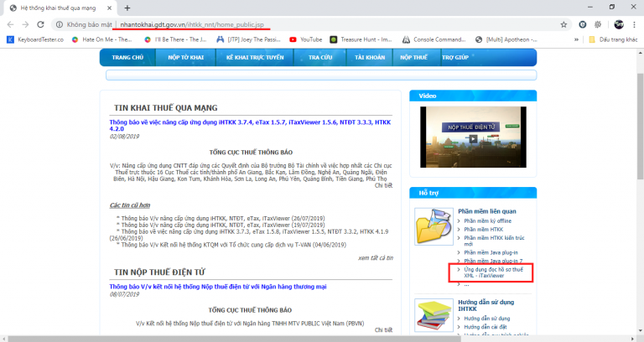Image resolution: width=644 pixels, height=342 pixels.
Task: Click the not-secure site info icon
Action: [60, 24]
